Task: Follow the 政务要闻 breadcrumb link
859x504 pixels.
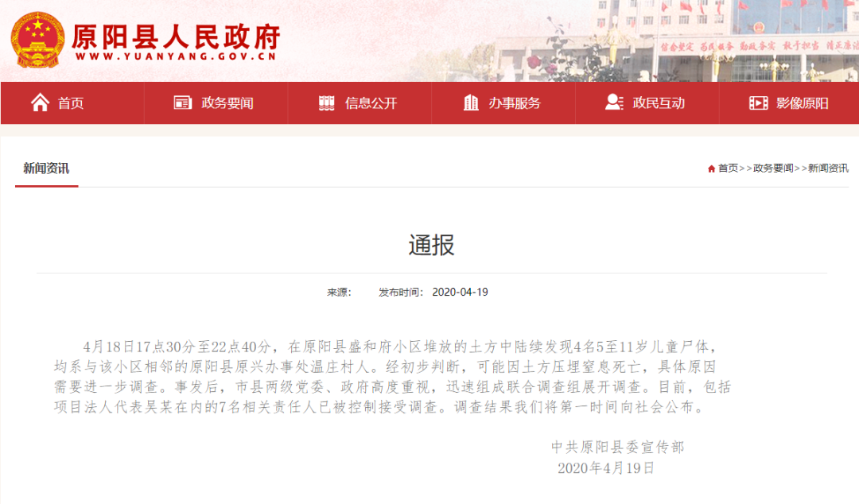Action: pos(773,169)
